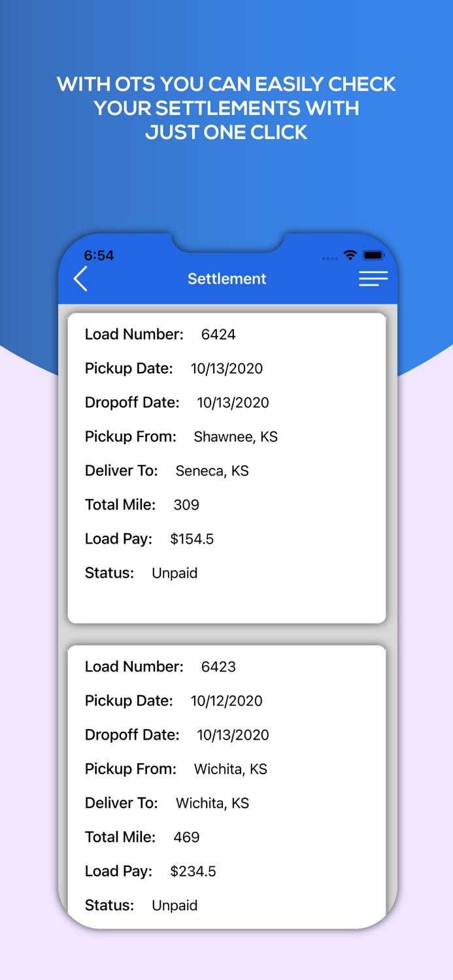The height and width of the screenshot is (980, 453).
Task: Tap the clock showing 6:54
Action: click(x=99, y=256)
